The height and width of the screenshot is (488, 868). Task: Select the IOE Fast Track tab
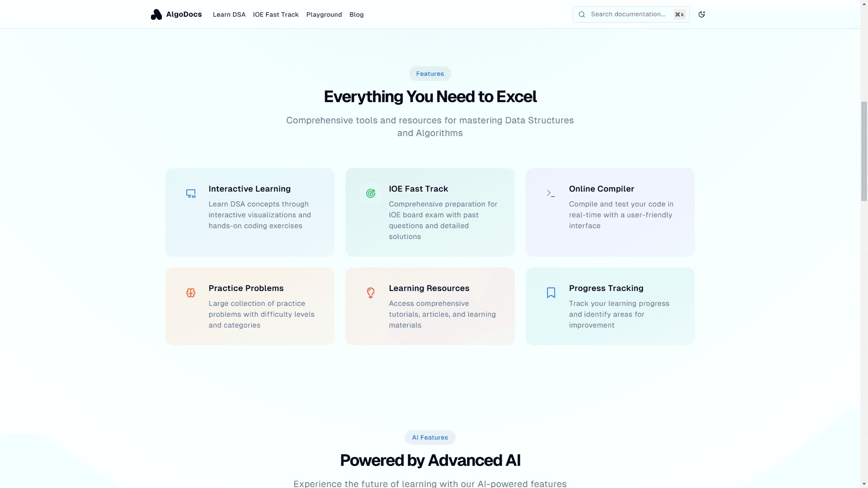click(275, 14)
